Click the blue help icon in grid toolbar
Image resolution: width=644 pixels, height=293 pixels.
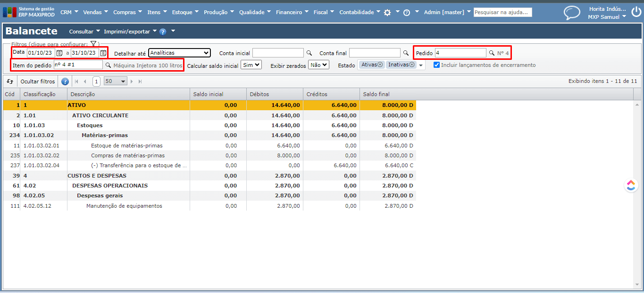click(x=65, y=81)
